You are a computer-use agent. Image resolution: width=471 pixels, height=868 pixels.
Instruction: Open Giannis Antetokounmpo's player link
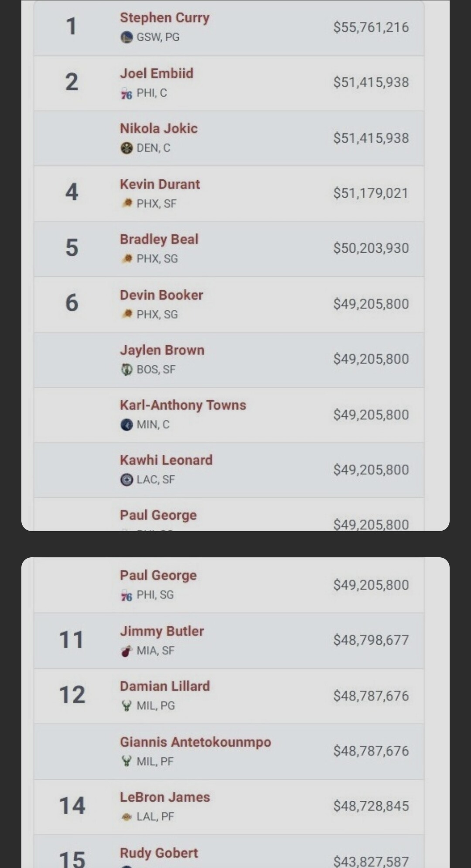pos(195,742)
